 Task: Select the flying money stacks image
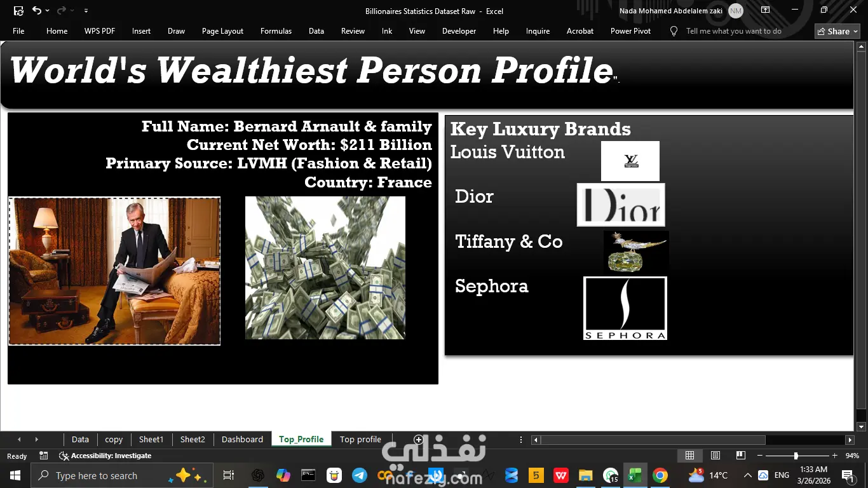click(325, 268)
